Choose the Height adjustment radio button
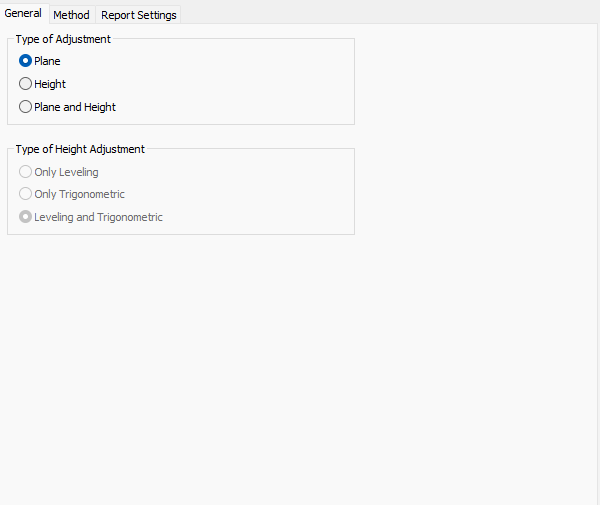 pyautogui.click(x=26, y=84)
